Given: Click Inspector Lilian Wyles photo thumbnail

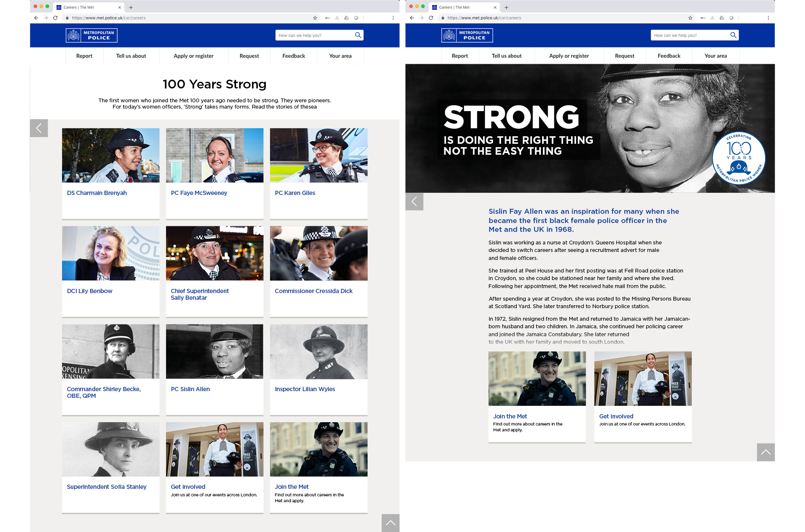Looking at the screenshot, I should click(319, 351).
